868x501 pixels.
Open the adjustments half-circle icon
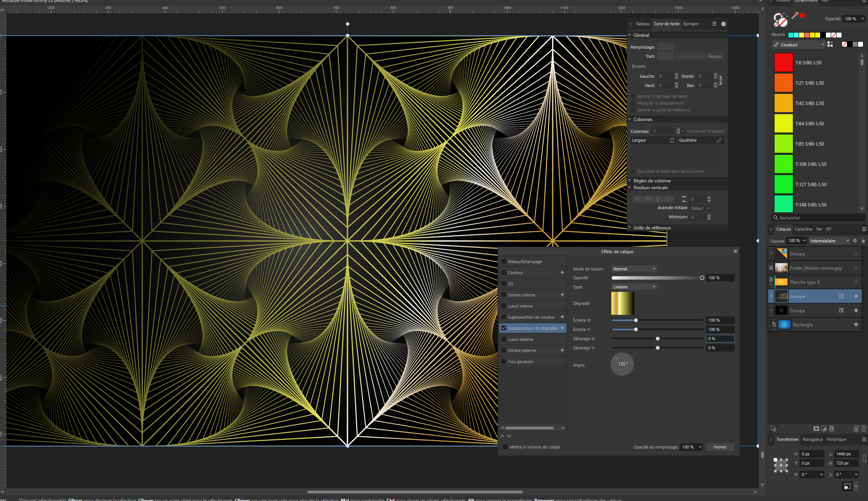[824, 429]
